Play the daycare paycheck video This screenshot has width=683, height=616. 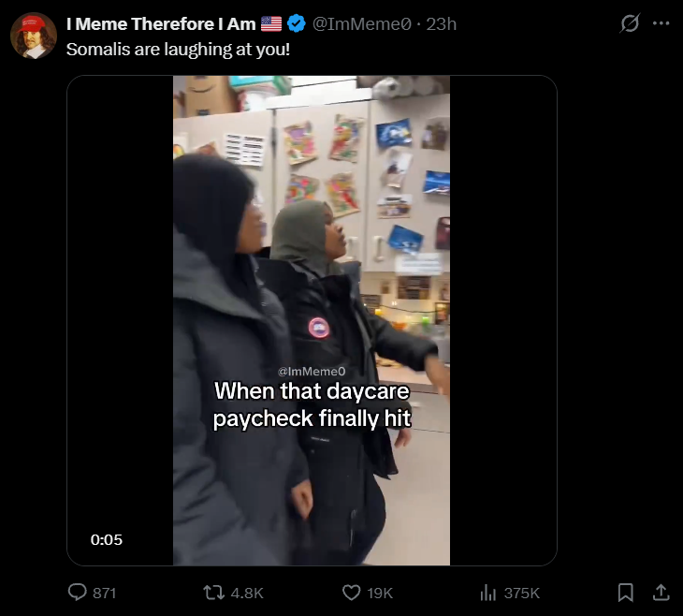(312, 320)
